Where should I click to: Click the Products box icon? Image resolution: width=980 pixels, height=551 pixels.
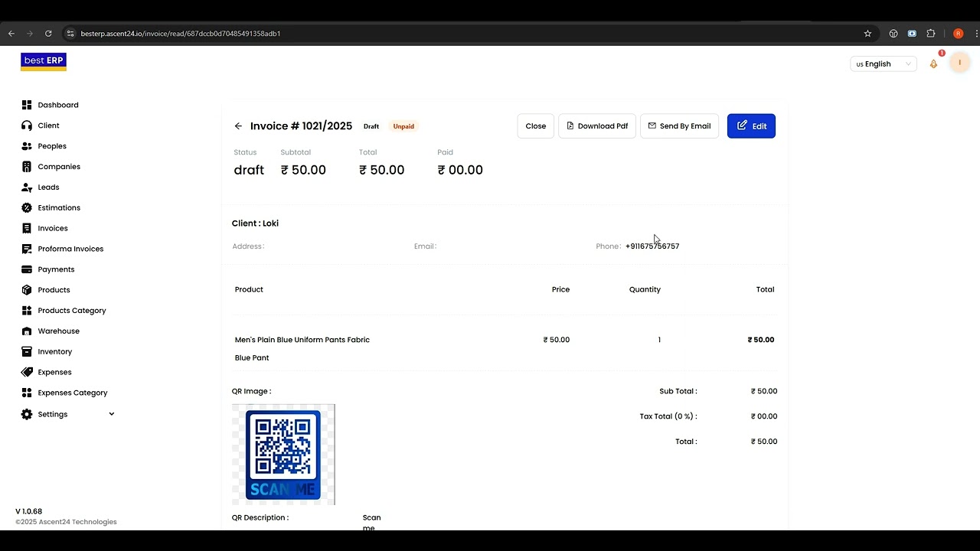27,290
